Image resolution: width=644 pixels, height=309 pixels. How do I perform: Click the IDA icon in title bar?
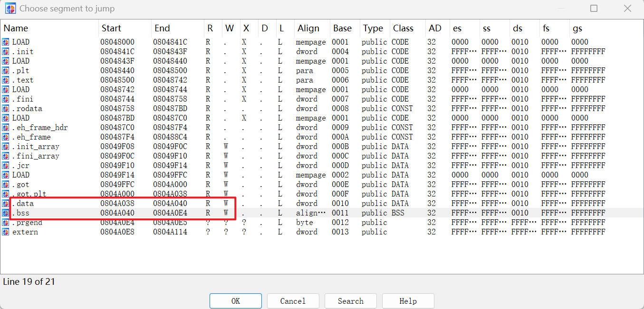[x=10, y=9]
